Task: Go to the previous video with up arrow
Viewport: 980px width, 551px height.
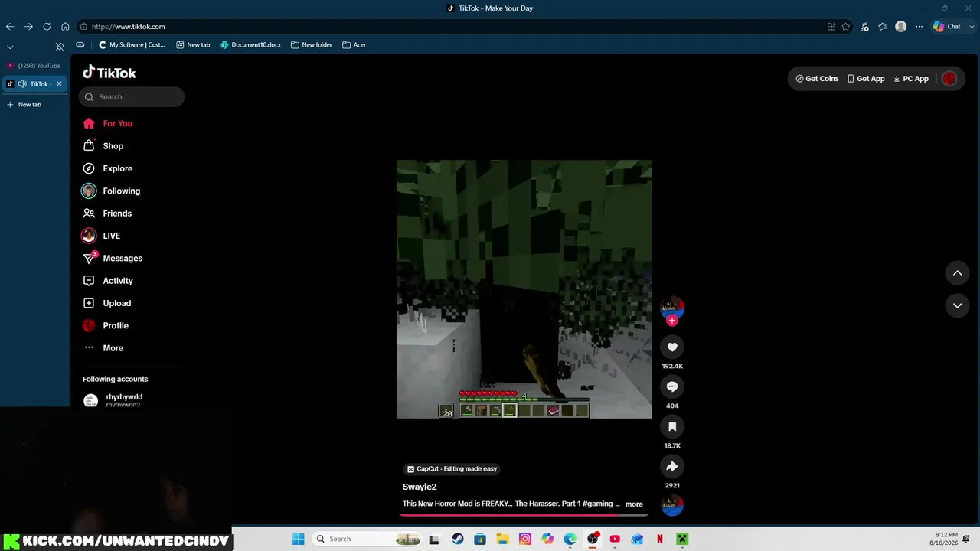Action: point(957,273)
